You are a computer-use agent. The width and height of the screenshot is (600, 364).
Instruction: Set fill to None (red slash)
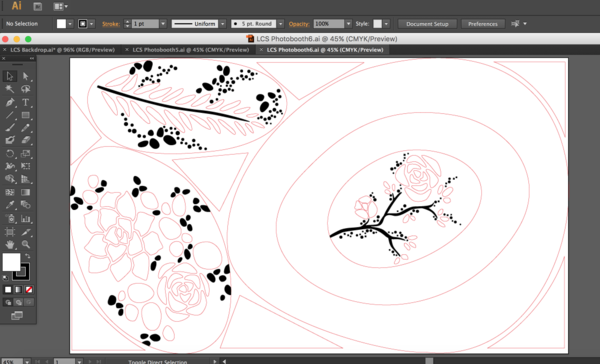(x=29, y=290)
